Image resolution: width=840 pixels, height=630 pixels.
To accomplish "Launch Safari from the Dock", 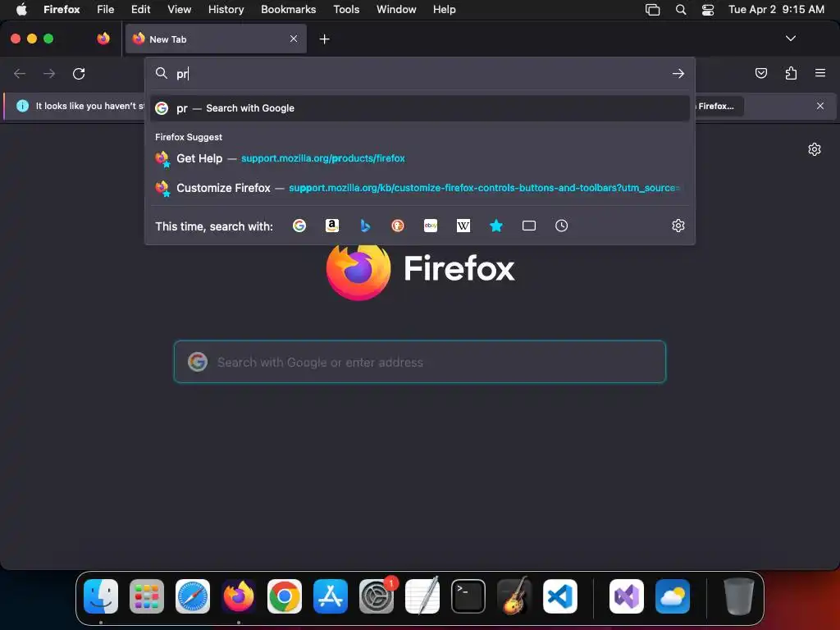I will click(193, 596).
